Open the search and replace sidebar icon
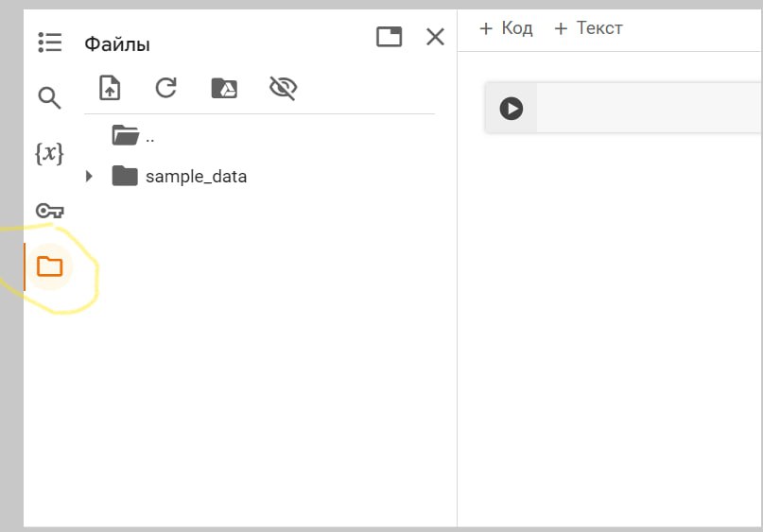The height and width of the screenshot is (532, 763). click(49, 97)
